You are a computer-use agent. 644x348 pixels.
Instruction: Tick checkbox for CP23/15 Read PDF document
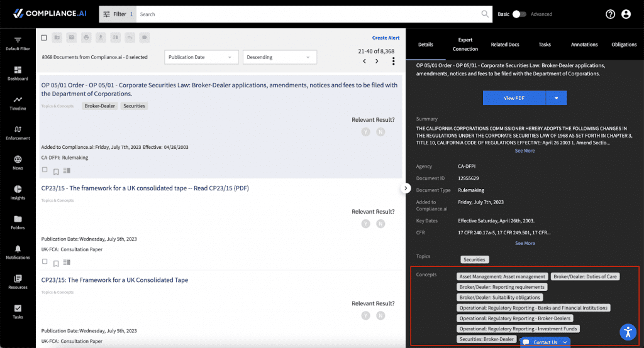(x=45, y=261)
